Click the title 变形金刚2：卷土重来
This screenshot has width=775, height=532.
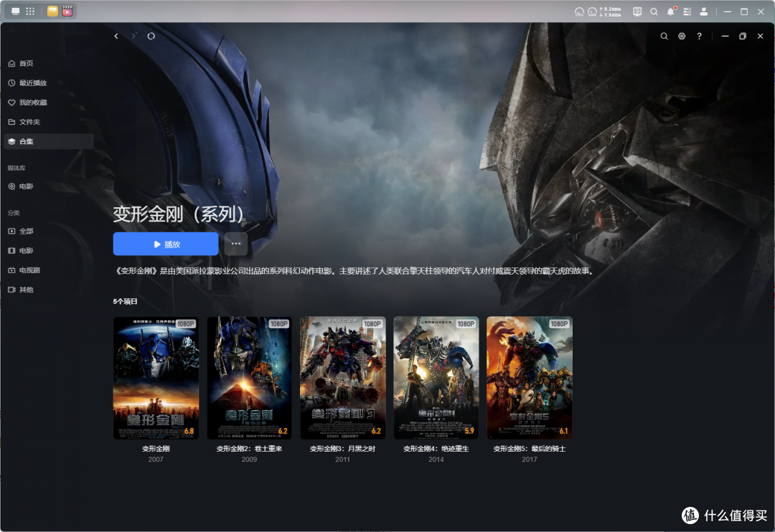(x=249, y=449)
